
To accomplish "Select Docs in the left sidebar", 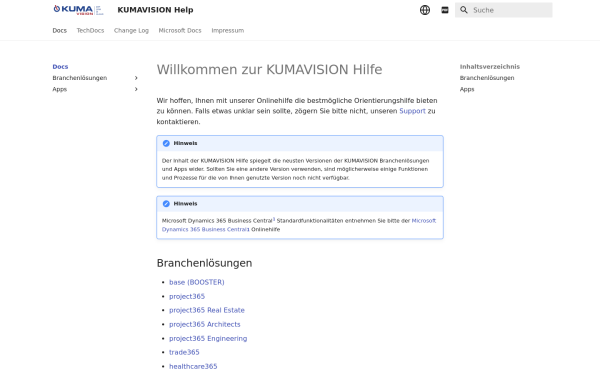I will click(x=60, y=67).
